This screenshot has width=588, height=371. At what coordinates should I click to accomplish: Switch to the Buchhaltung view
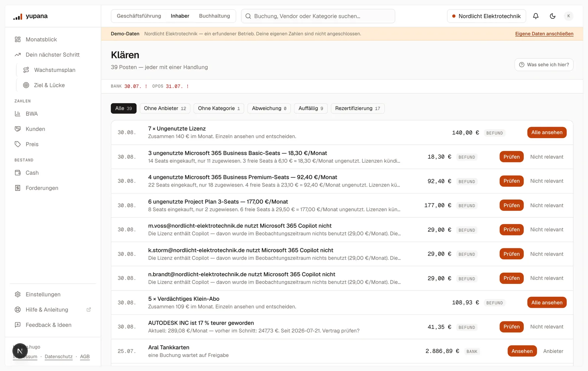[x=215, y=16]
